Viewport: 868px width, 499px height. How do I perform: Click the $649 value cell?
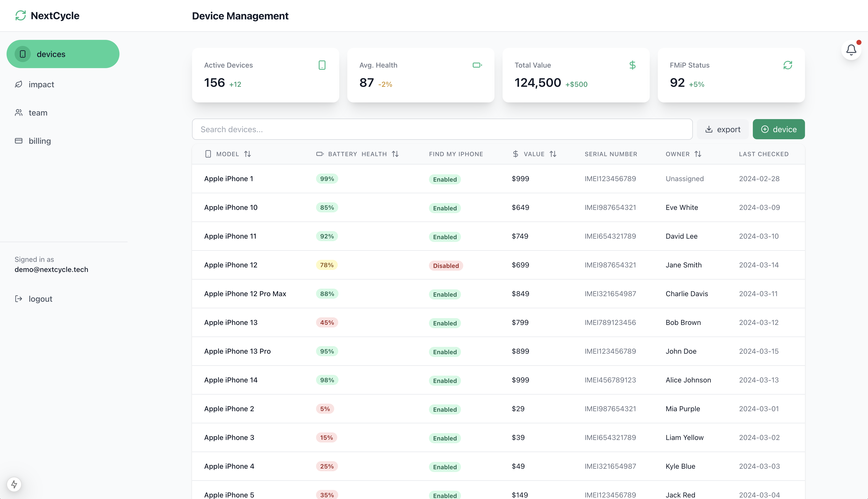pyautogui.click(x=520, y=207)
